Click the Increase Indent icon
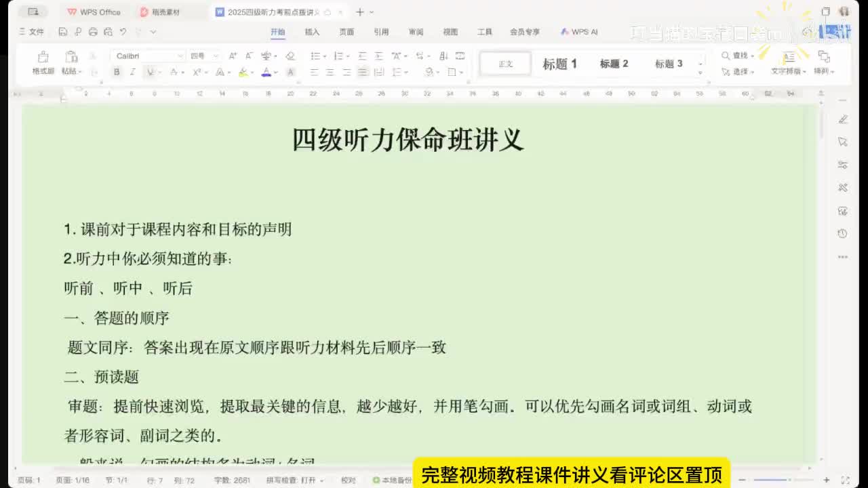 (x=378, y=56)
